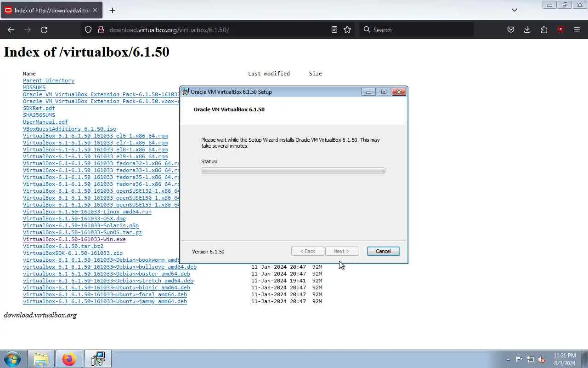
Task: Download the Ubuntu jammy deb package
Action: pos(105,301)
